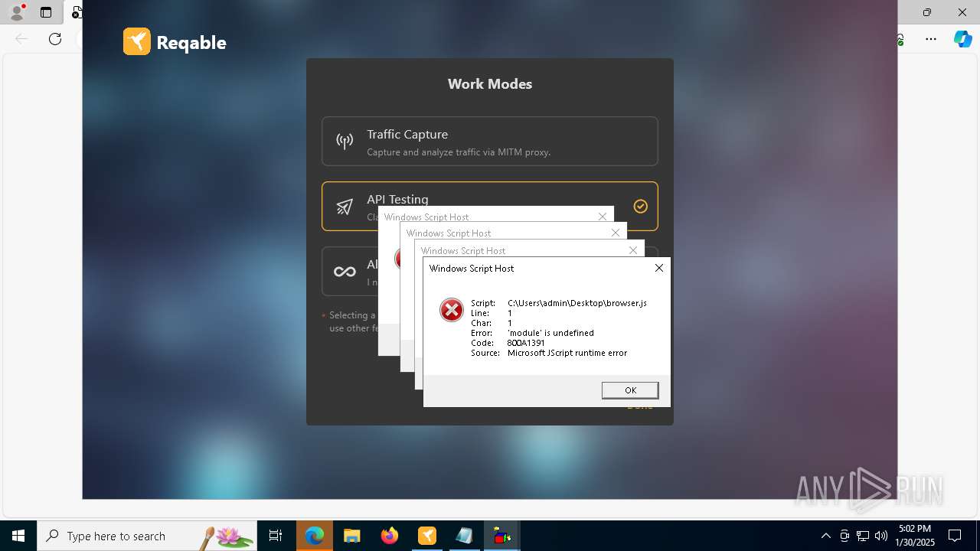The image size is (980, 551).
Task: Open the browser tab actions menu icon
Action: click(46, 12)
